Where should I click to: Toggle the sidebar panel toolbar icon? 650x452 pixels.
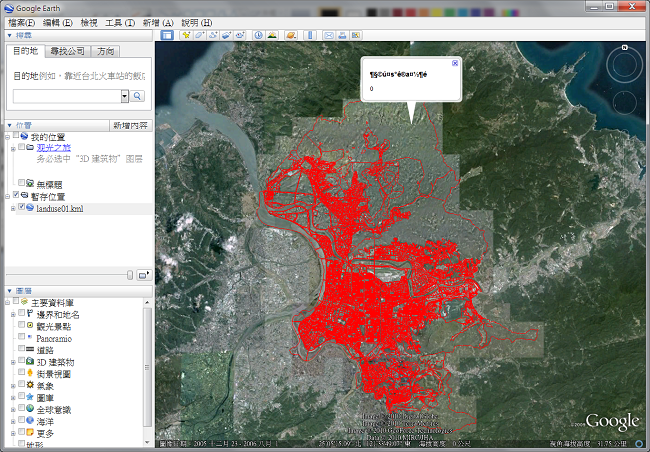coord(168,35)
